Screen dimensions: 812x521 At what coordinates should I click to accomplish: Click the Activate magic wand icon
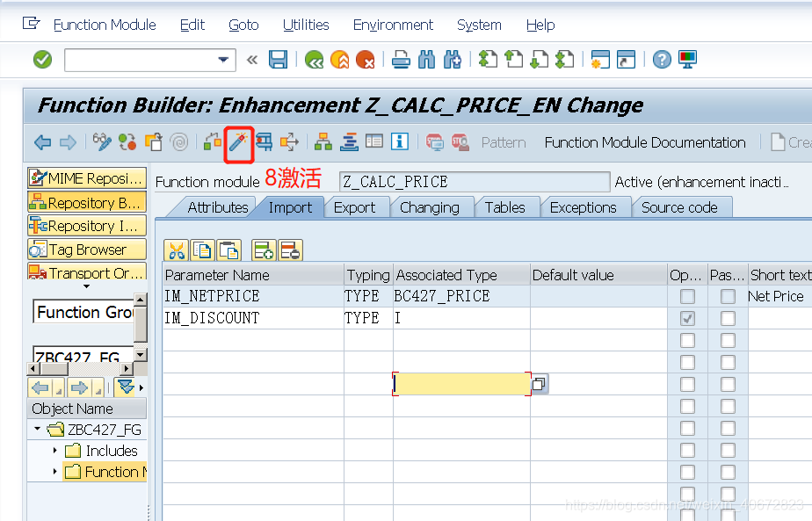coord(238,142)
